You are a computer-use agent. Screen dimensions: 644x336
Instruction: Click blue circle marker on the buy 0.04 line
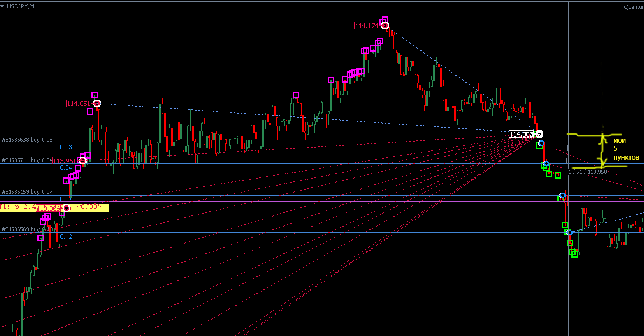[x=546, y=164]
